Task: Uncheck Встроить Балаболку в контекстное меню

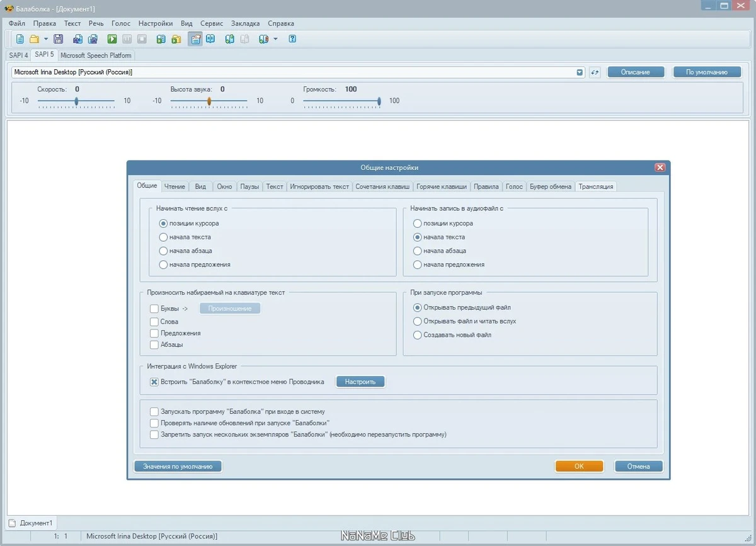Action: click(154, 382)
